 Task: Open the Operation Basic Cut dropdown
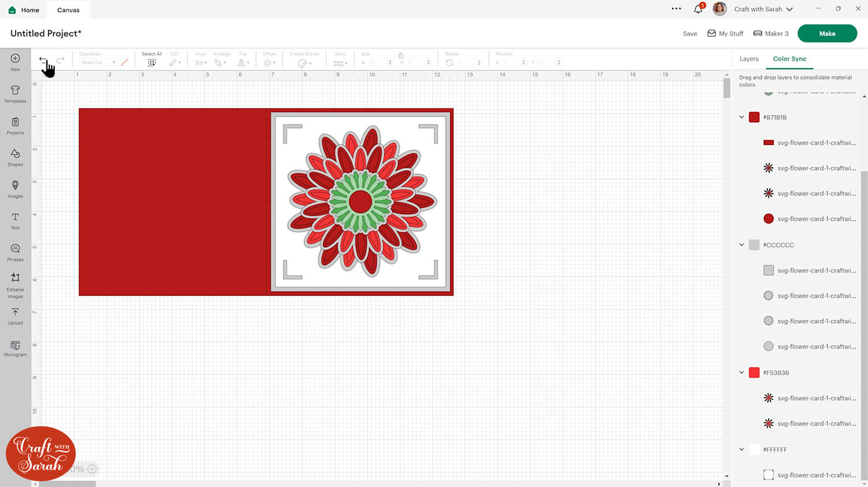coord(98,63)
